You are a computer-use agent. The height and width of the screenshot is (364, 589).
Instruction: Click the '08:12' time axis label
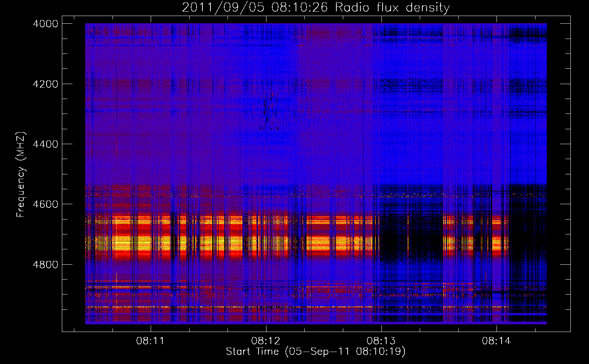pos(266,341)
